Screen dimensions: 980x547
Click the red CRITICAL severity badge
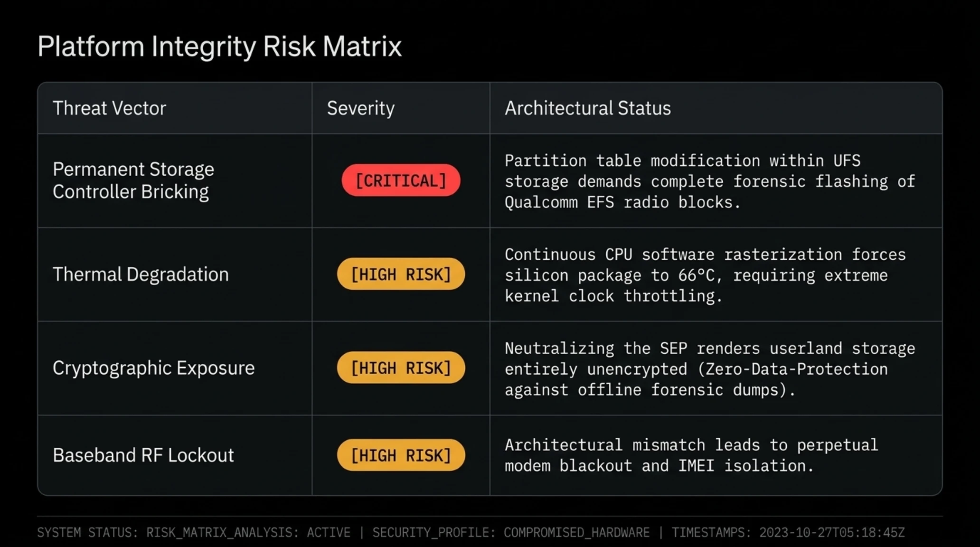pyautogui.click(x=401, y=180)
